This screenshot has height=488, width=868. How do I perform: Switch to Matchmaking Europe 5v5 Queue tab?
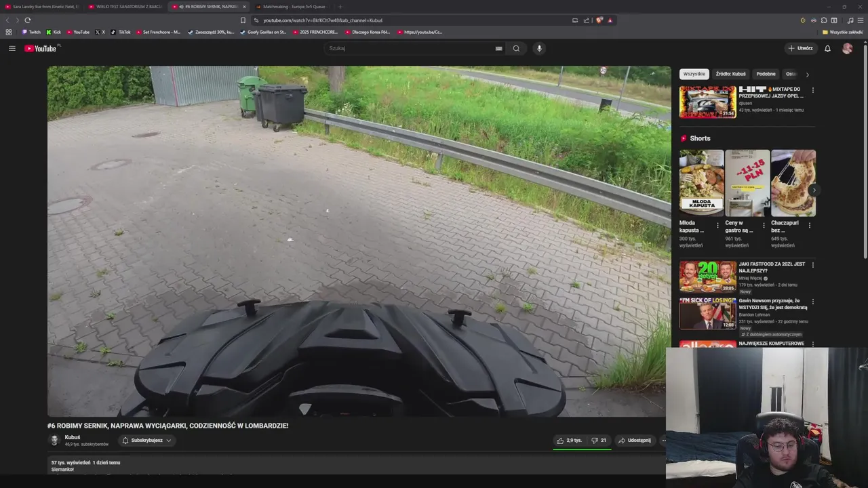click(292, 7)
